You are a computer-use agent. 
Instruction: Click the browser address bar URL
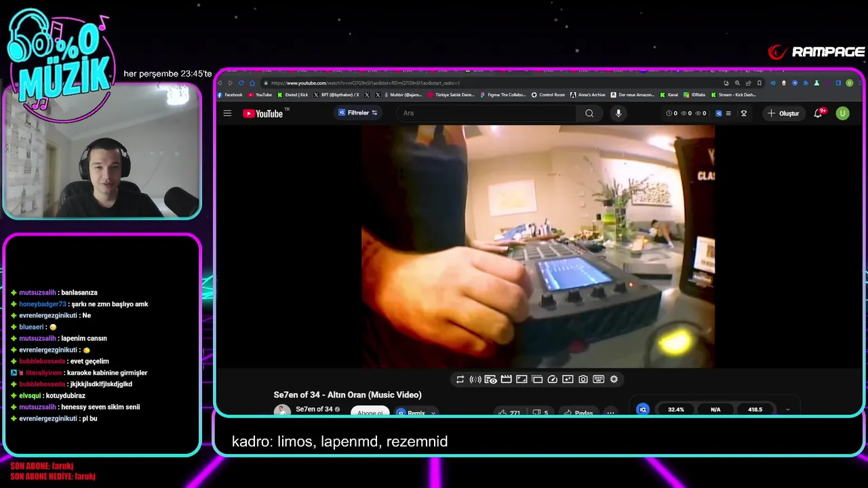[x=366, y=83]
